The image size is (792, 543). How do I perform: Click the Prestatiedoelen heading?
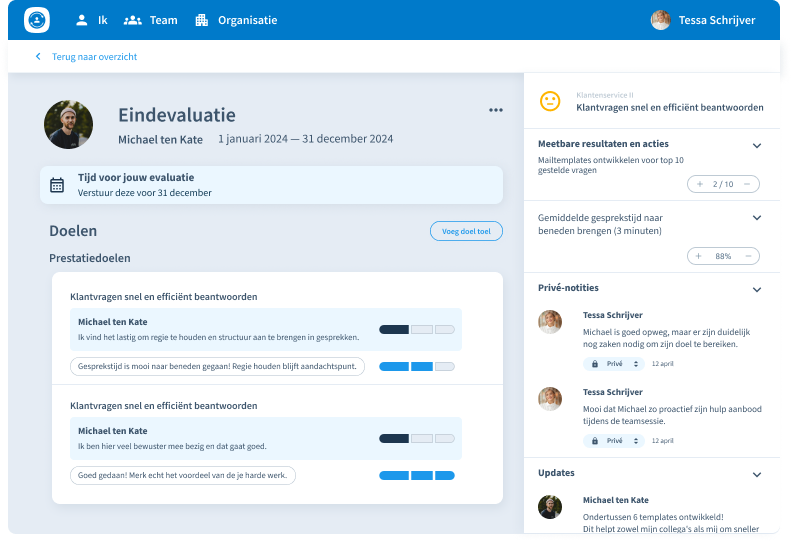click(x=90, y=258)
